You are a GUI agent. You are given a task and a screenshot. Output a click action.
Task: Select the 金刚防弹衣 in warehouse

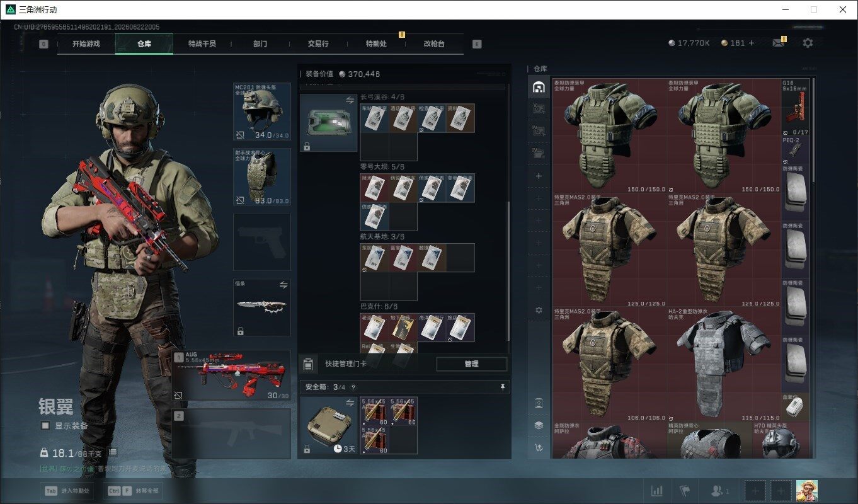click(609, 440)
